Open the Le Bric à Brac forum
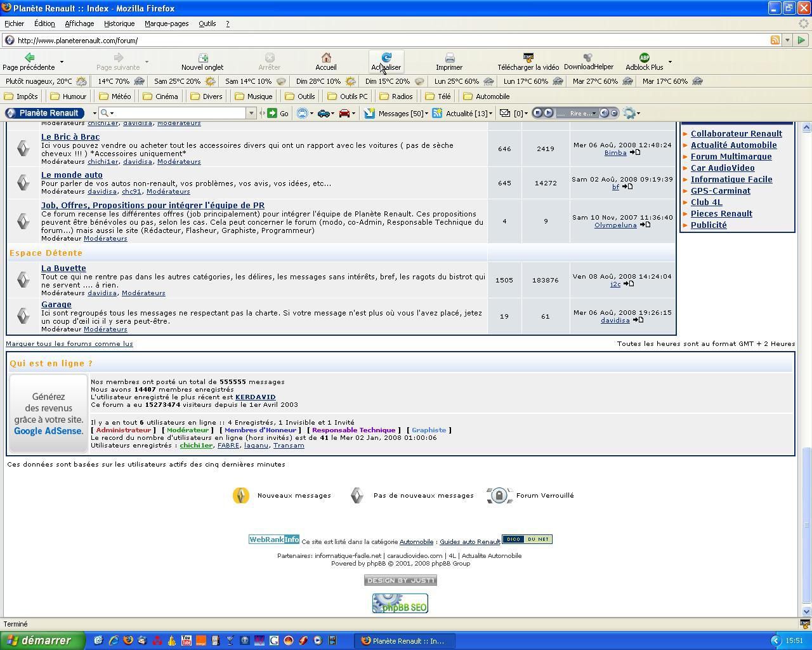Image resolution: width=812 pixels, height=650 pixels. click(70, 136)
